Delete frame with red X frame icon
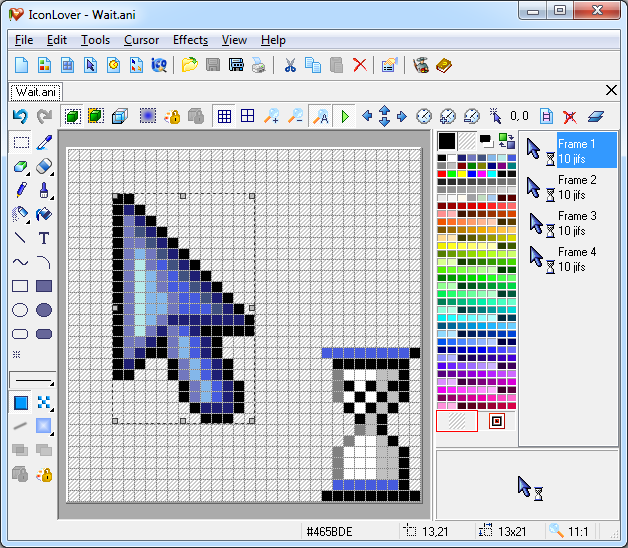Screen dimensions: 628x548 570,117
